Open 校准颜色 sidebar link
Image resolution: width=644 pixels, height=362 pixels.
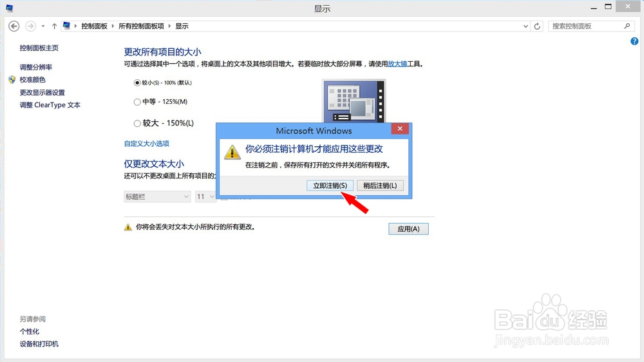[32, 80]
